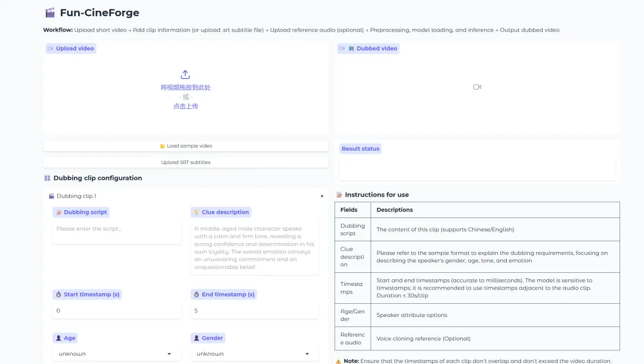
Task: Click the 点击上传 upload link
Action: click(185, 106)
